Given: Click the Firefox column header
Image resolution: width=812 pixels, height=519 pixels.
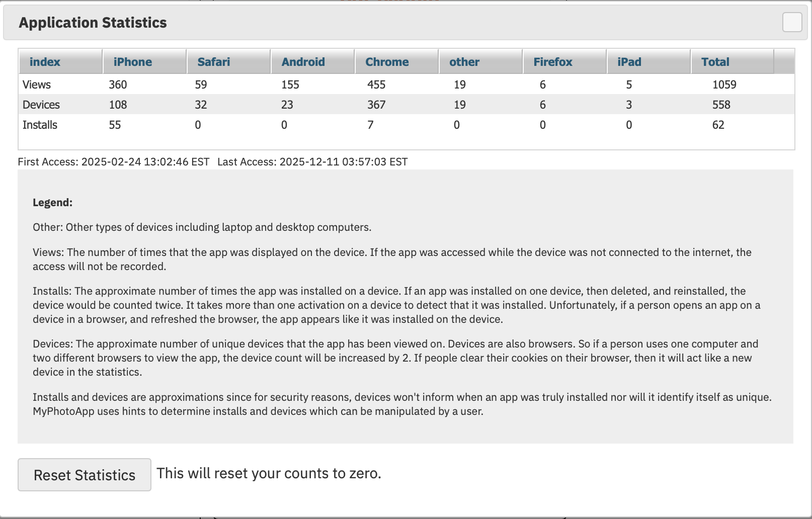Looking at the screenshot, I should point(552,62).
